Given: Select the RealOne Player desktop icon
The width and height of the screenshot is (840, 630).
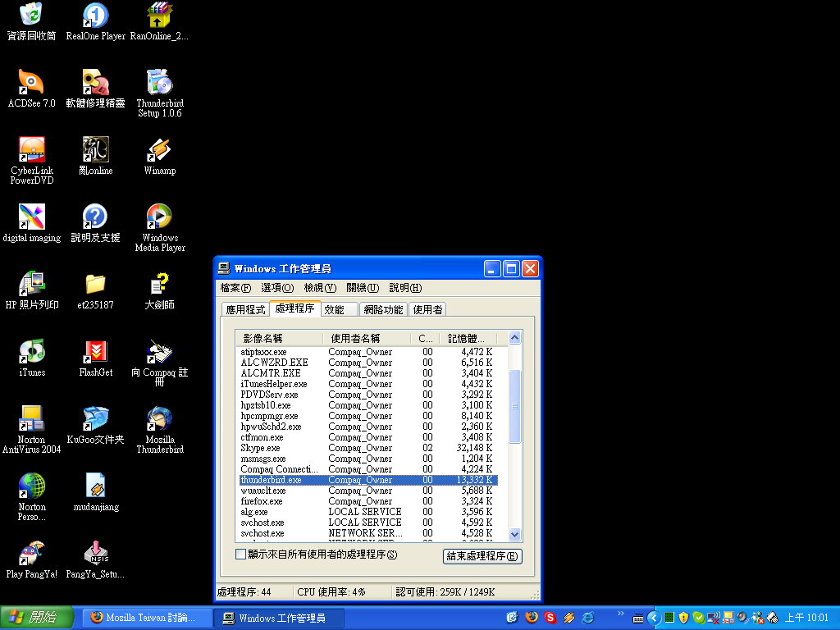Looking at the screenshot, I should 95,16.
